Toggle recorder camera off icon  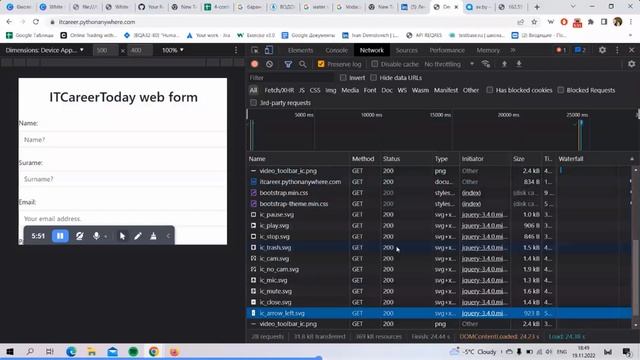[x=80, y=236]
